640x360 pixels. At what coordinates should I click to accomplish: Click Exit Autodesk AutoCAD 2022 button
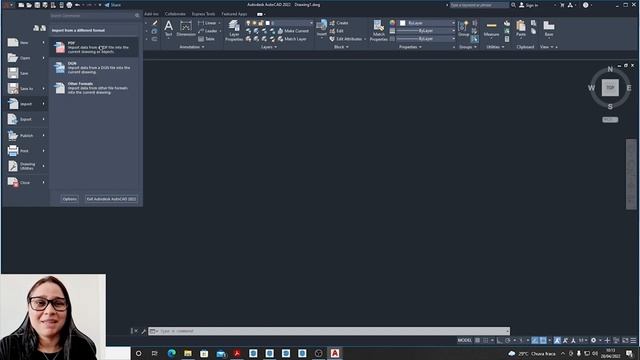[111, 199]
